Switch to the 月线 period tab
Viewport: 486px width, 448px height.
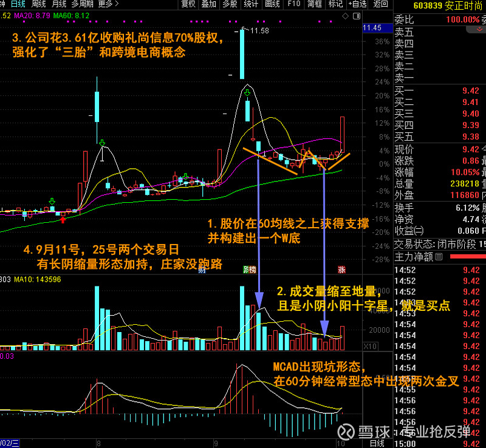(x=59, y=4)
